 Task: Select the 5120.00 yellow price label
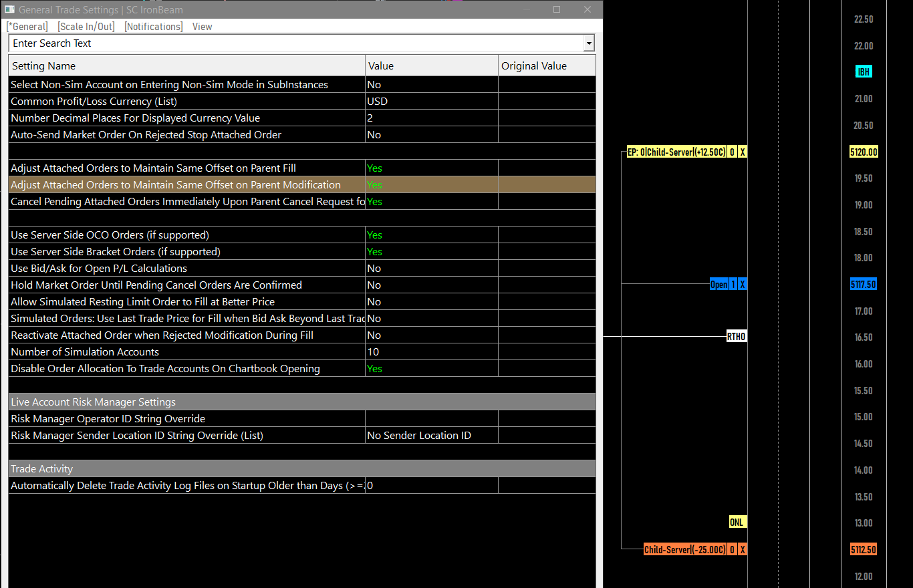[864, 152]
